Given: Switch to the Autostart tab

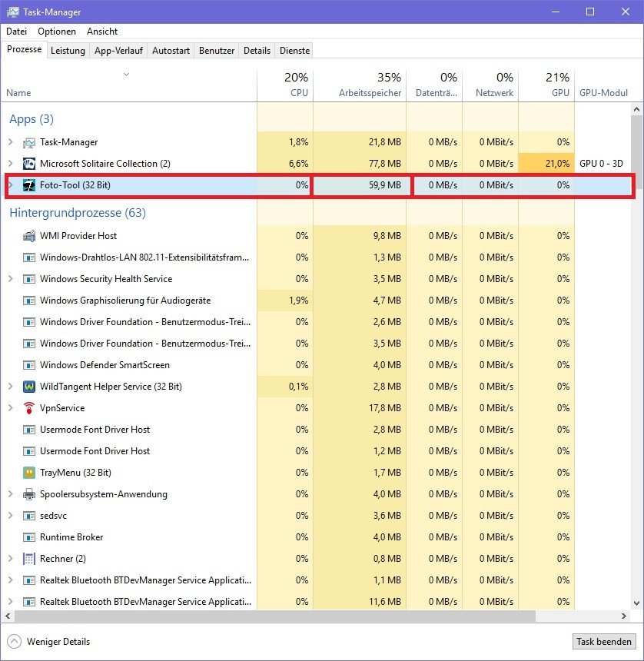Looking at the screenshot, I should pyautogui.click(x=171, y=51).
